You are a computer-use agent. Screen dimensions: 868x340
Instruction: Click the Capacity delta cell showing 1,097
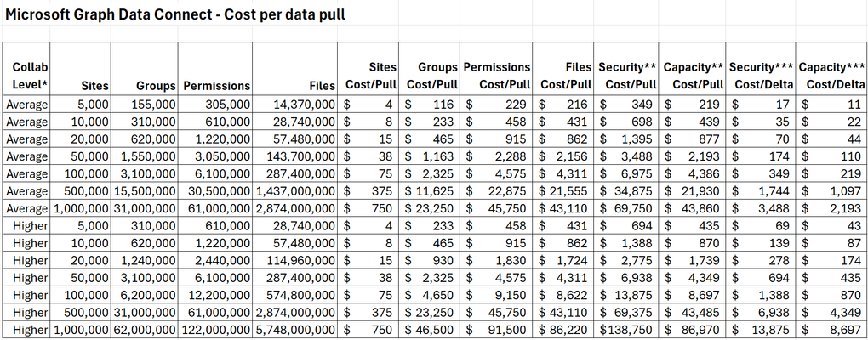[831, 191]
